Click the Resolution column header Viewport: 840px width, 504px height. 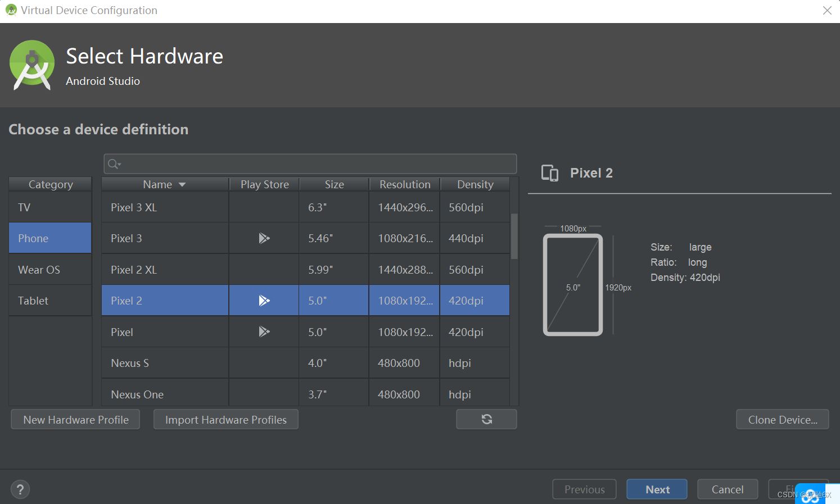[405, 184]
